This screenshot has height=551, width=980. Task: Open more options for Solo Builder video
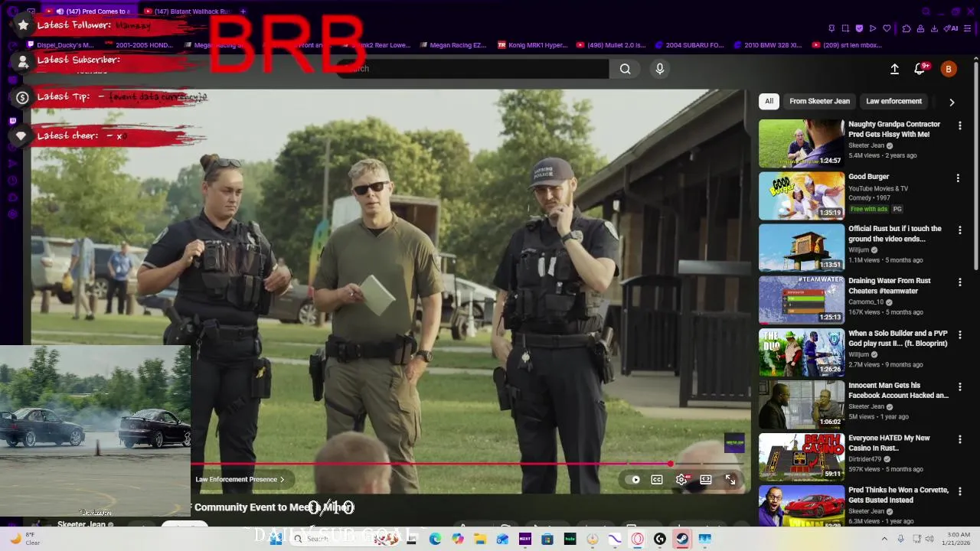[x=959, y=335]
